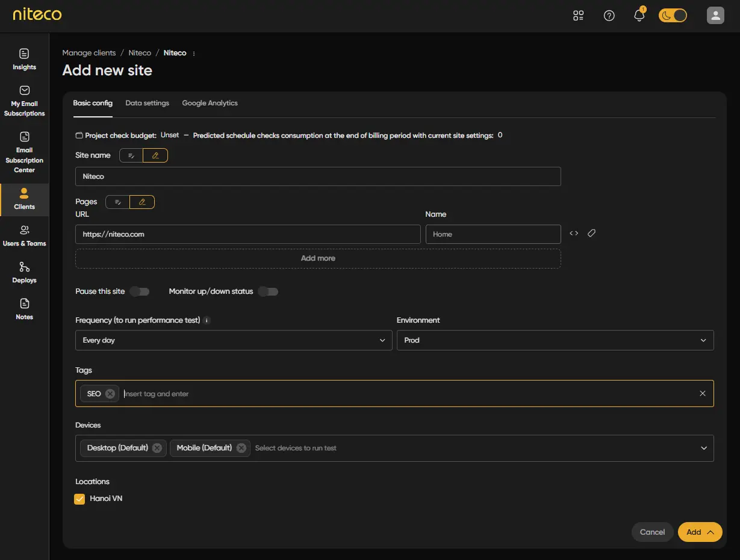Open the help question mark icon
Screen dimensions: 740x560
point(609,16)
